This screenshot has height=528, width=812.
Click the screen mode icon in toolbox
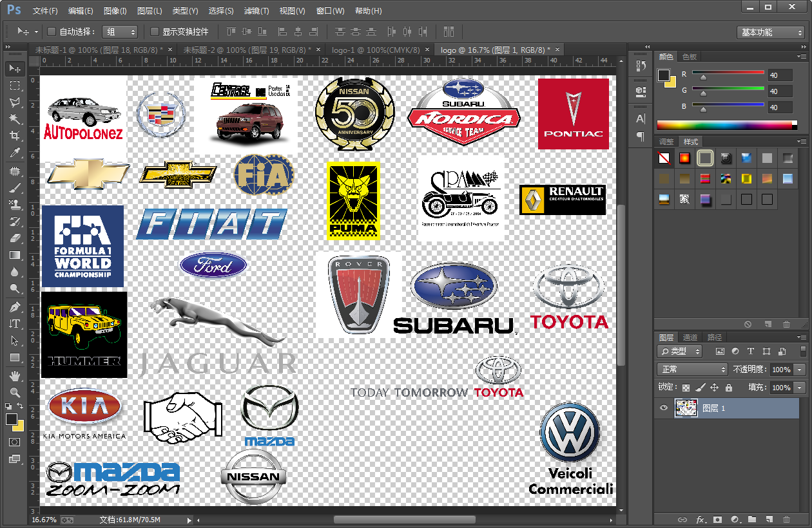tap(15, 460)
